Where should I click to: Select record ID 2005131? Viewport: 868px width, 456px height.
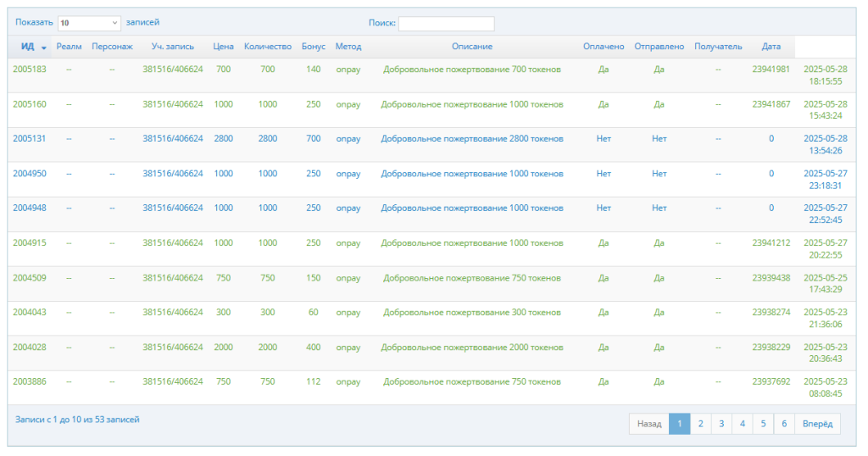coord(30,139)
